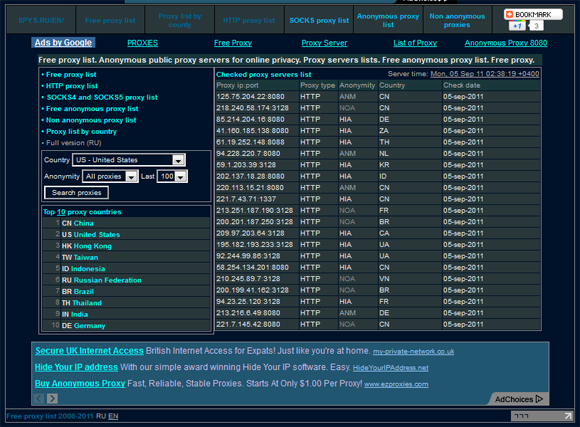This screenshot has height=427, width=580.
Task: Click Free anonymous proxy list link
Action: 92,109
